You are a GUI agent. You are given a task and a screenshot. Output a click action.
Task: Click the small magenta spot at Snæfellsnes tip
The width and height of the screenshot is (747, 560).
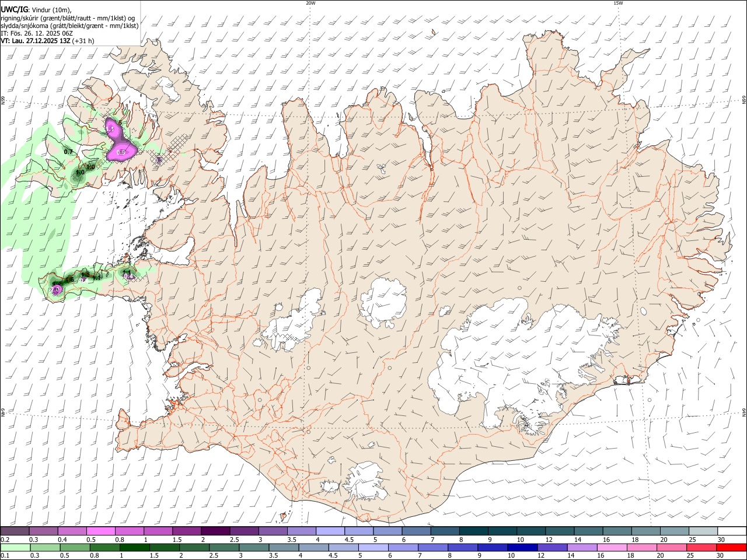point(56,289)
